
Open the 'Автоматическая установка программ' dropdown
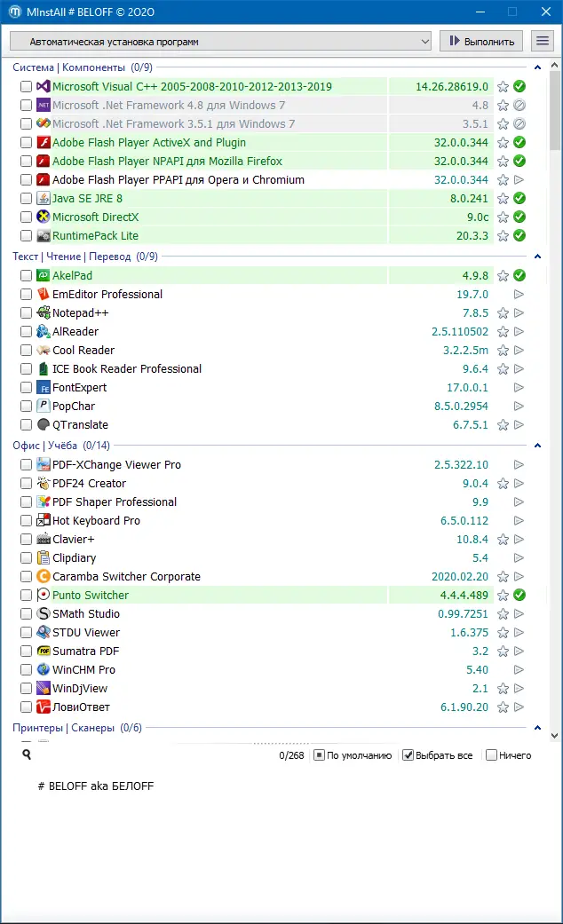(220, 42)
